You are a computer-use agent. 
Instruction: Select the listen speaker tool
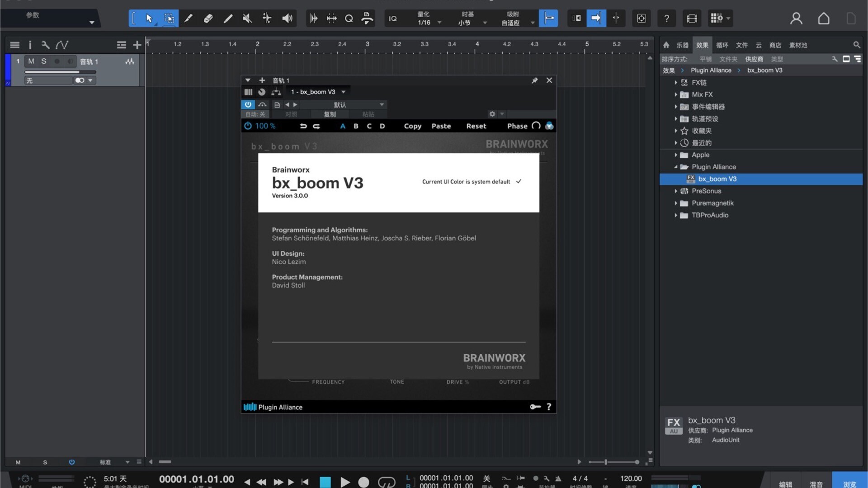pos(287,19)
